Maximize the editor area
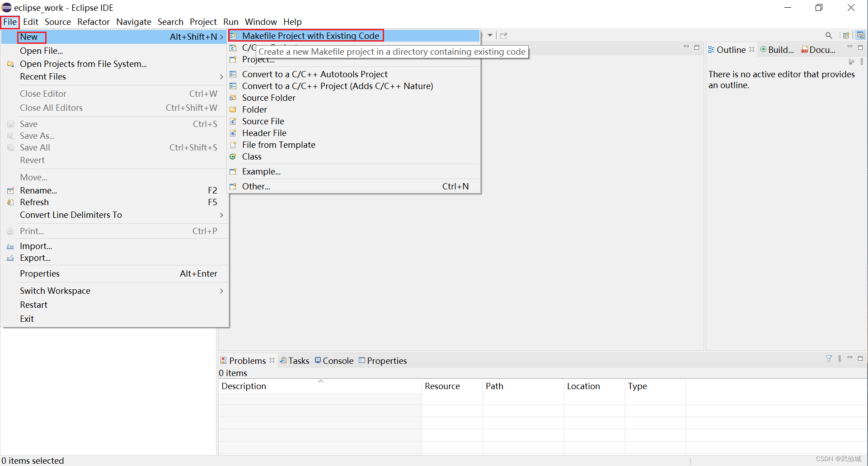The height and width of the screenshot is (466, 868). [697, 47]
